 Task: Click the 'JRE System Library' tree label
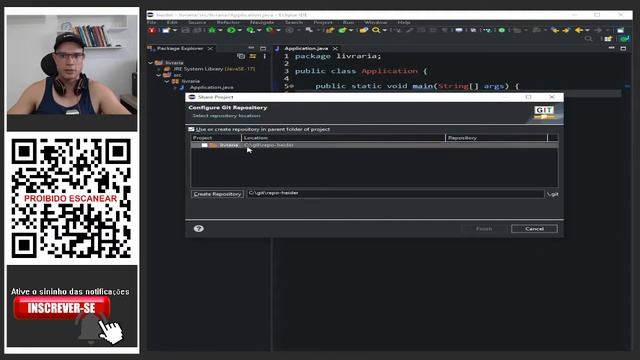pyautogui.click(x=198, y=69)
